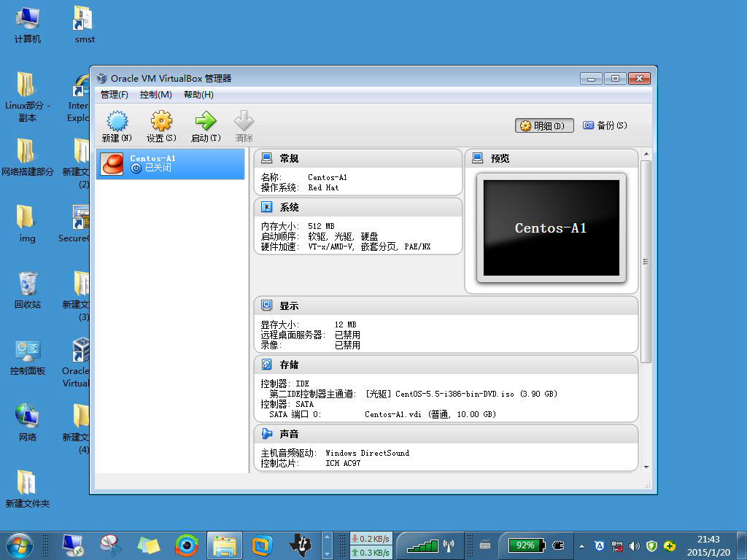747x560 pixels.
Task: Click the System (系统) chip icon
Action: tap(267, 207)
